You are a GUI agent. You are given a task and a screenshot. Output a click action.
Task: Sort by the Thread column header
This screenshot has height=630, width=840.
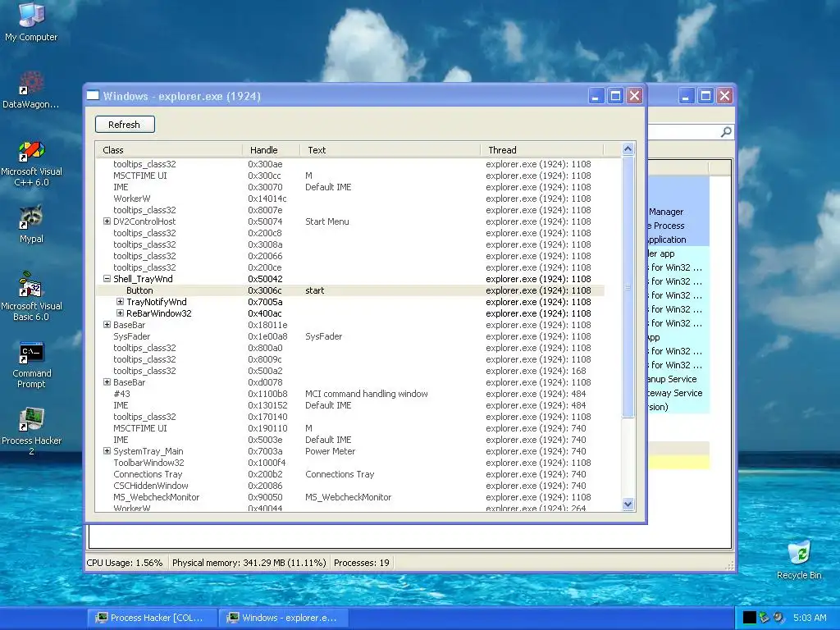(542, 150)
